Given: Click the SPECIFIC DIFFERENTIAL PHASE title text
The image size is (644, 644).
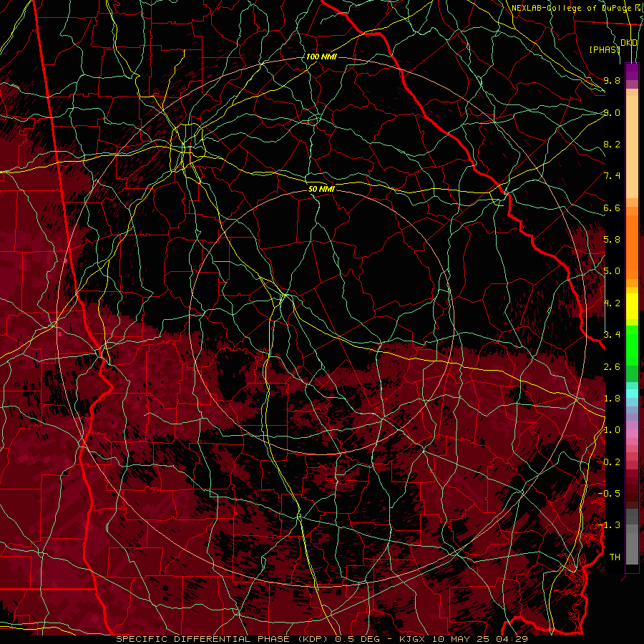Looking at the screenshot, I should click(202, 639).
